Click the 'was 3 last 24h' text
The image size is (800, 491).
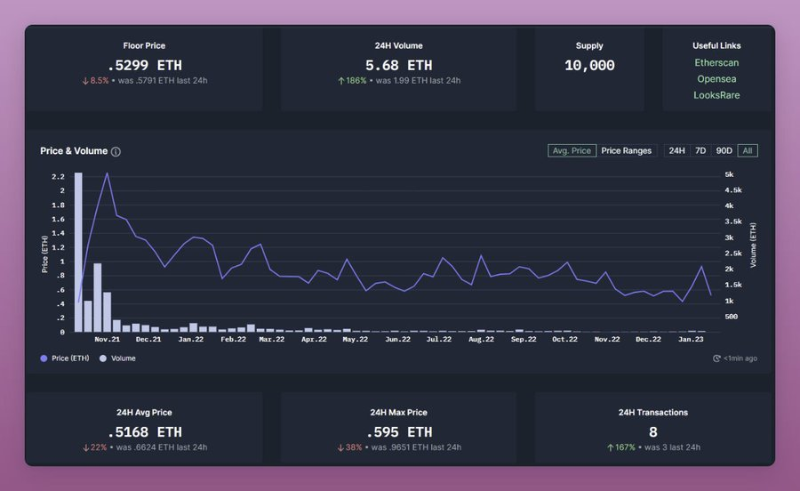tap(672, 448)
